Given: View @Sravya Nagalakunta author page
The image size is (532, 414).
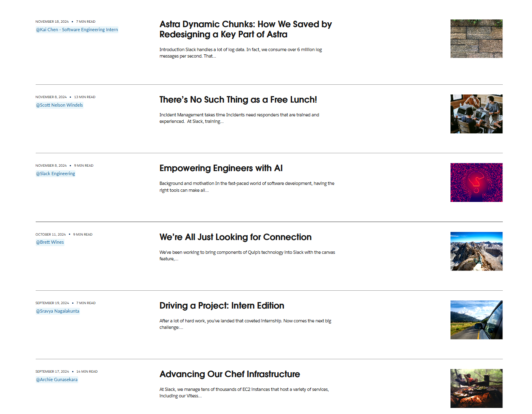Looking at the screenshot, I should 58,311.
